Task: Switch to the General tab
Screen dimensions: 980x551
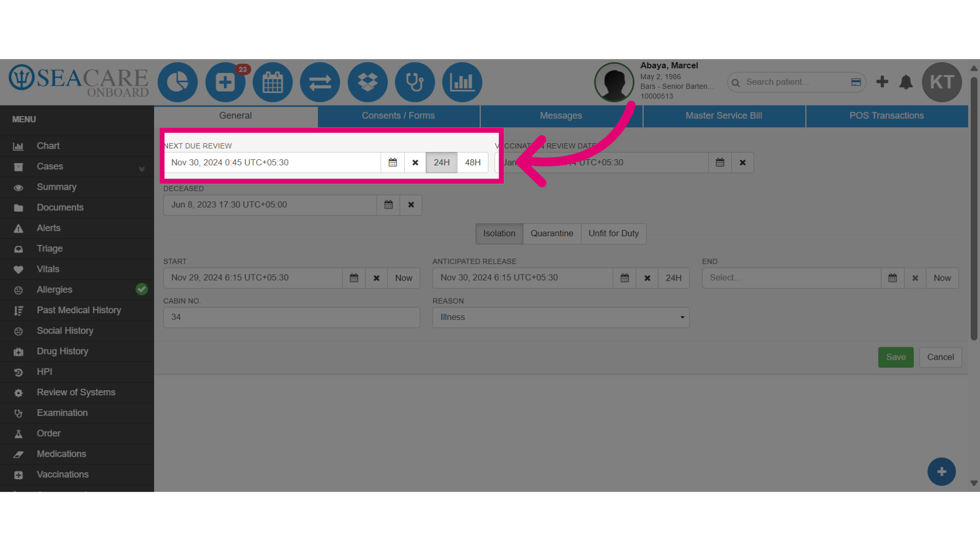Action: [x=235, y=116]
